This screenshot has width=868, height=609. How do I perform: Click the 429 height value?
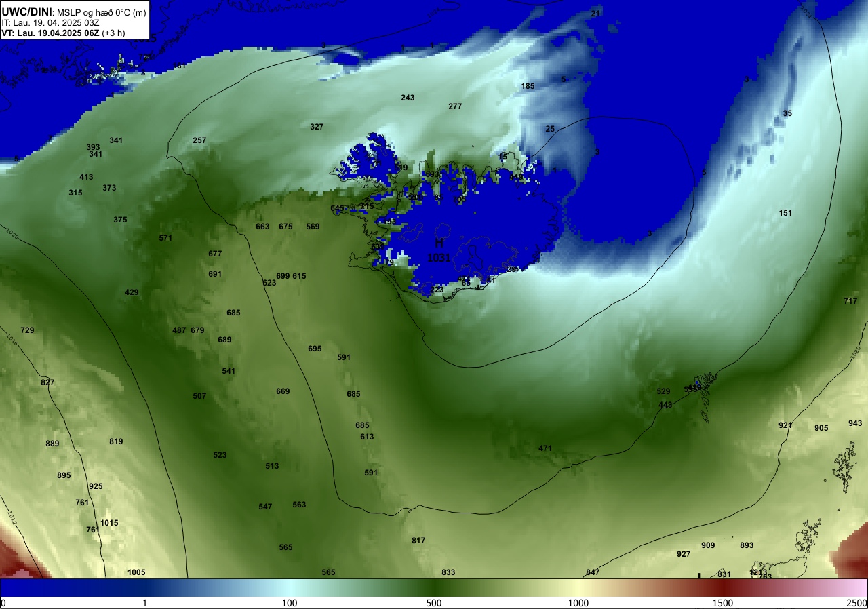pyautogui.click(x=132, y=292)
